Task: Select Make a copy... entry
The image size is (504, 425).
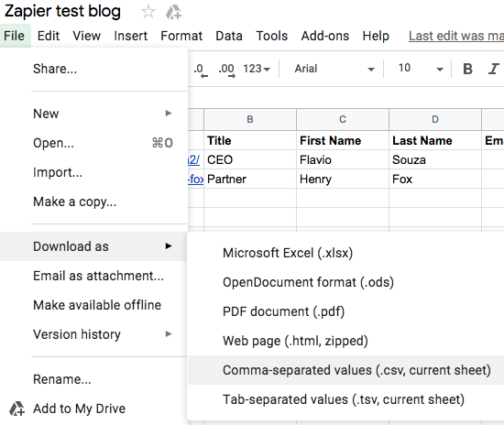Action: click(93, 202)
